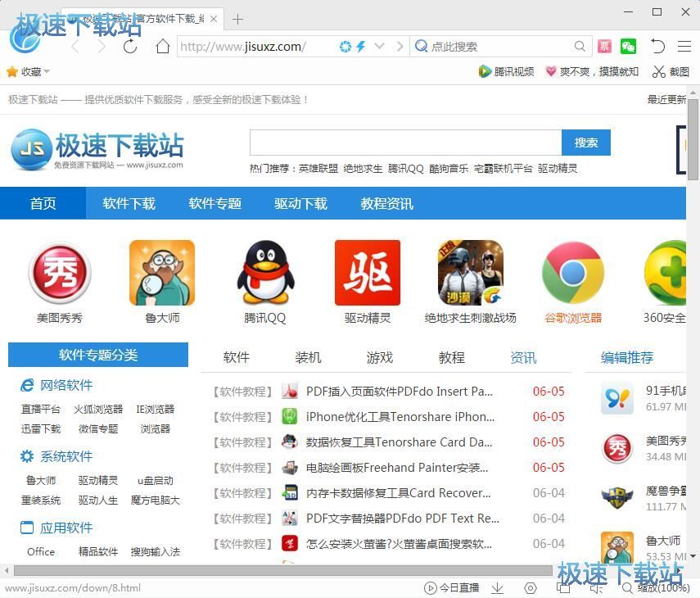Click the blue 搜索 button
700x598 pixels.
(x=585, y=143)
